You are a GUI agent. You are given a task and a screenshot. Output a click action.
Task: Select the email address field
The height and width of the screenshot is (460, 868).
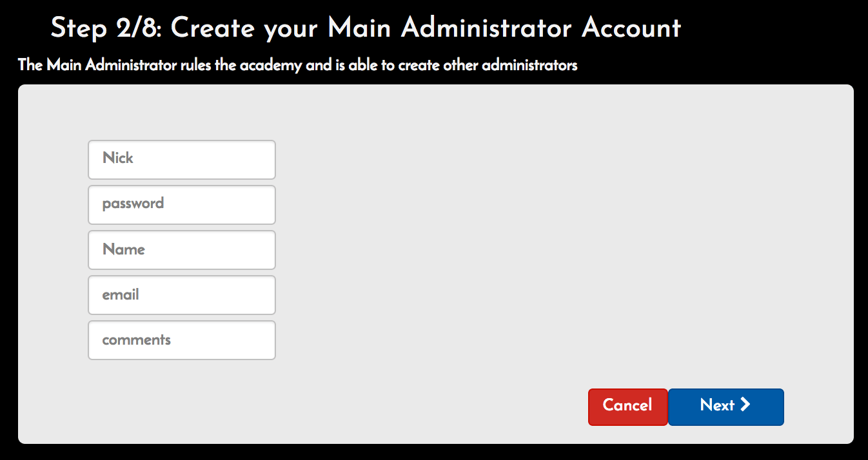point(181,294)
